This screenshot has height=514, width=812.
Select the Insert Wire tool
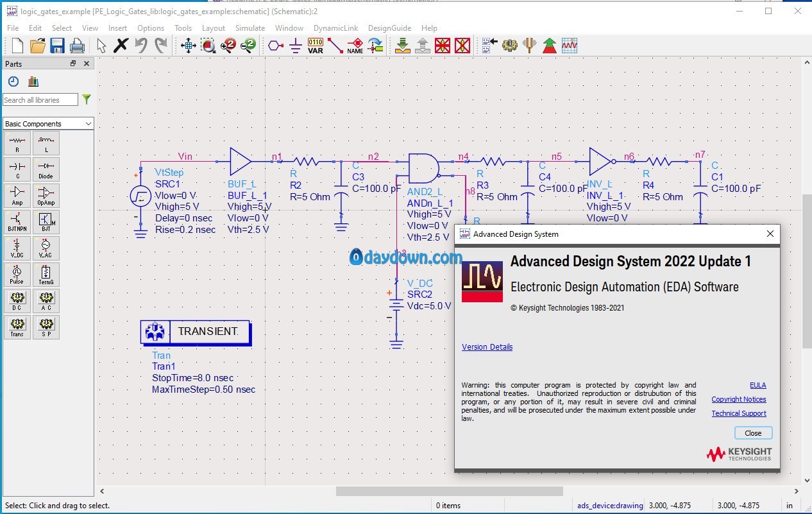[x=335, y=46]
